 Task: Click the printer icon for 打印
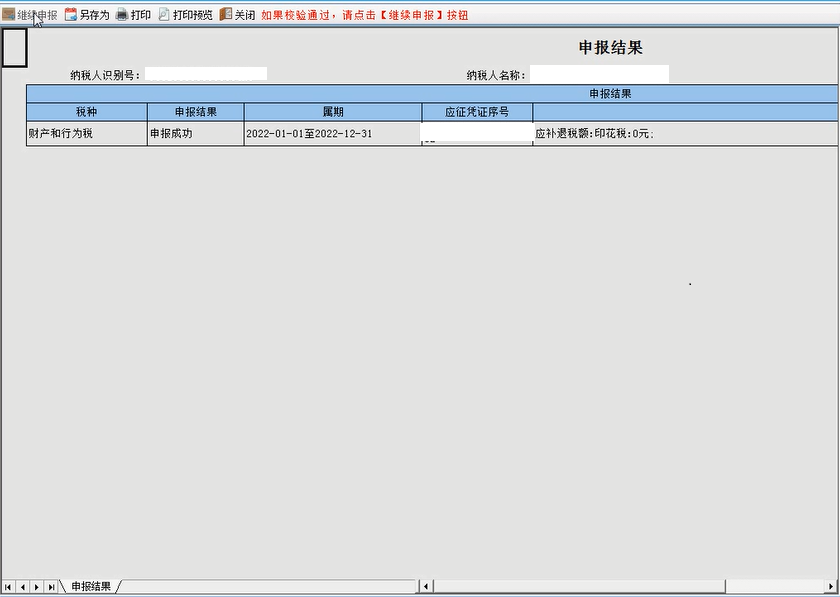(x=122, y=14)
